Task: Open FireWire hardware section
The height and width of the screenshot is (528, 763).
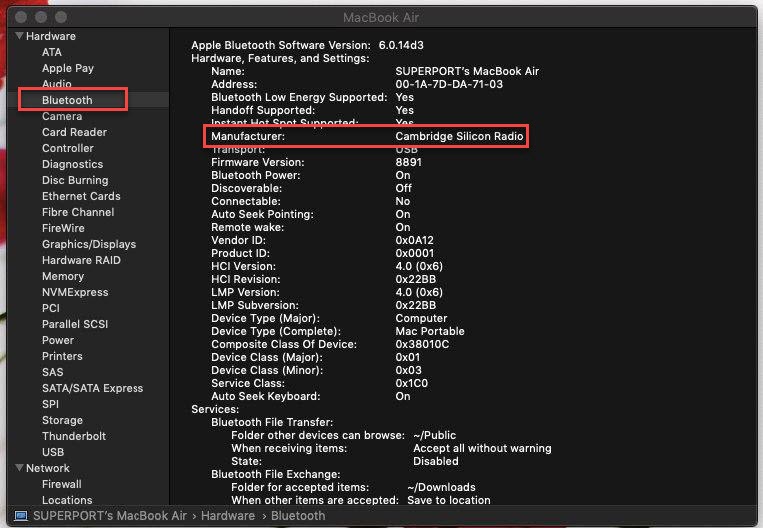Action: point(63,228)
